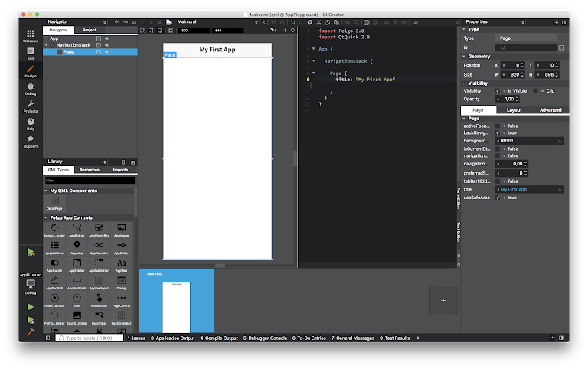Click the Build hammer icon
Viewport: 588px width, 369px height.
click(x=31, y=333)
